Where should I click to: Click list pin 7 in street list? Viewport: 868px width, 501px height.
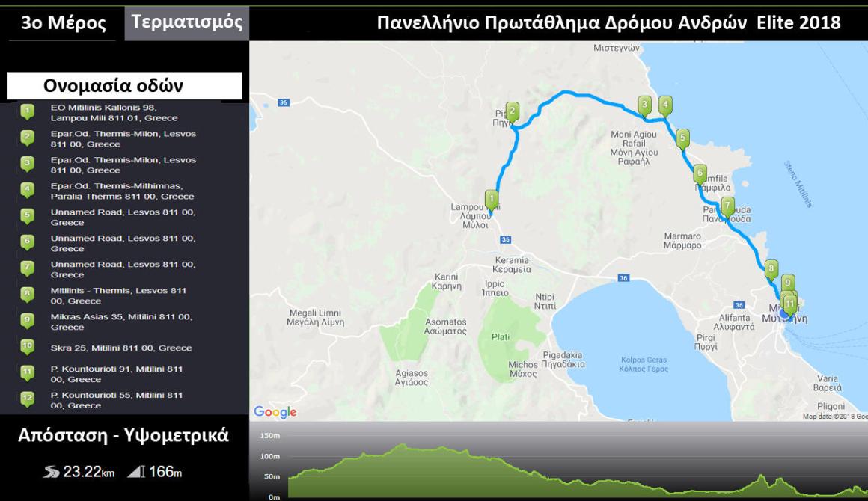click(x=27, y=268)
